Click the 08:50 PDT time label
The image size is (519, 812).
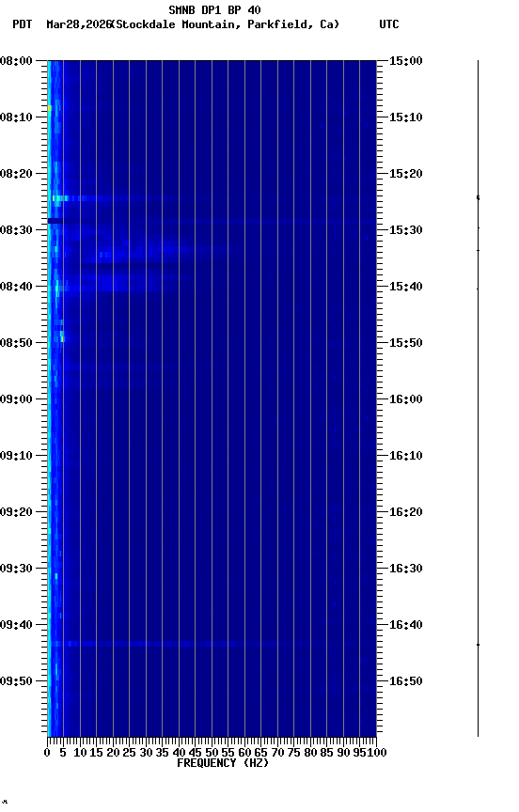click(16, 343)
